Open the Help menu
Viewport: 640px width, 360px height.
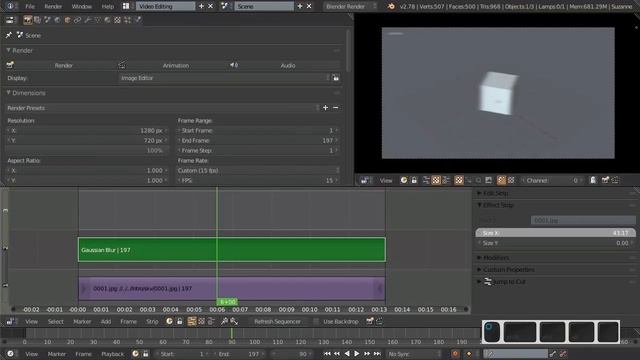point(108,6)
